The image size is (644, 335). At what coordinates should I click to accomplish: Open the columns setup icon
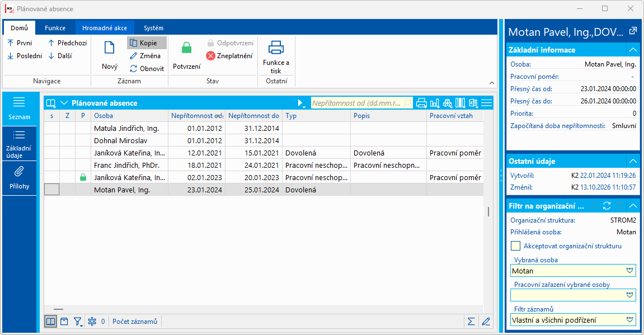(x=460, y=103)
